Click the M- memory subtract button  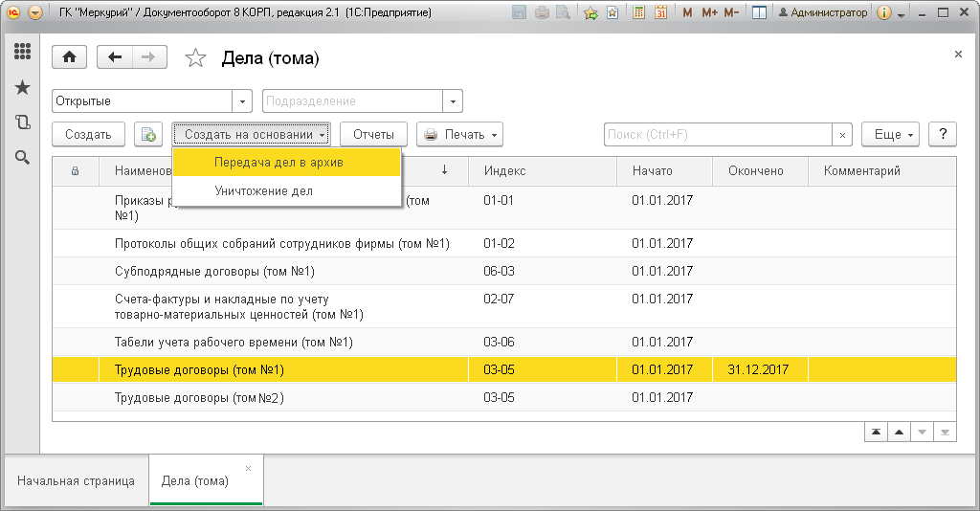(731, 12)
